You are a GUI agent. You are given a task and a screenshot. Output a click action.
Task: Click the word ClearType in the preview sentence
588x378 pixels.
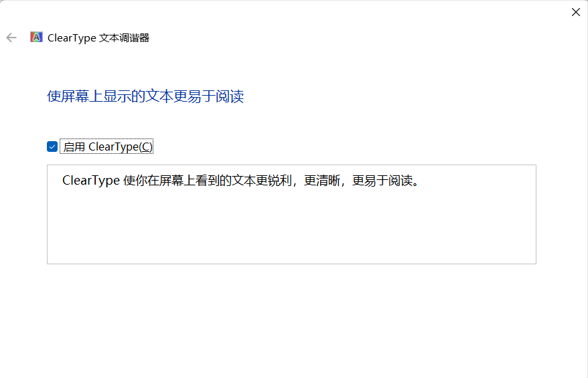[91, 181]
